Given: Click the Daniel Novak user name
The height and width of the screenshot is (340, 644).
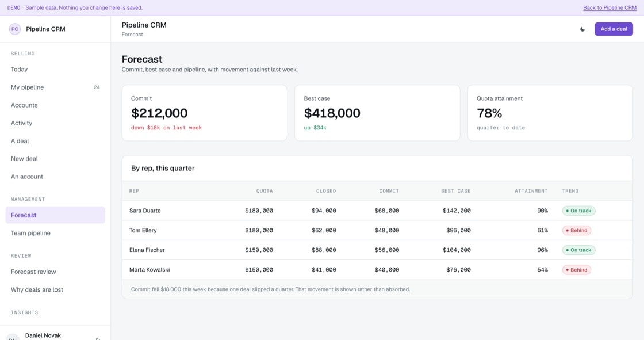Looking at the screenshot, I should tap(43, 335).
